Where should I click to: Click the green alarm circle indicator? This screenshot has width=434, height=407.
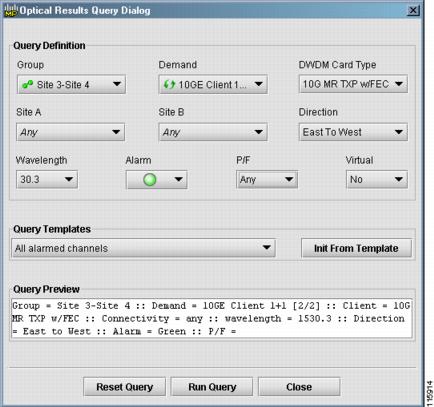pos(150,180)
